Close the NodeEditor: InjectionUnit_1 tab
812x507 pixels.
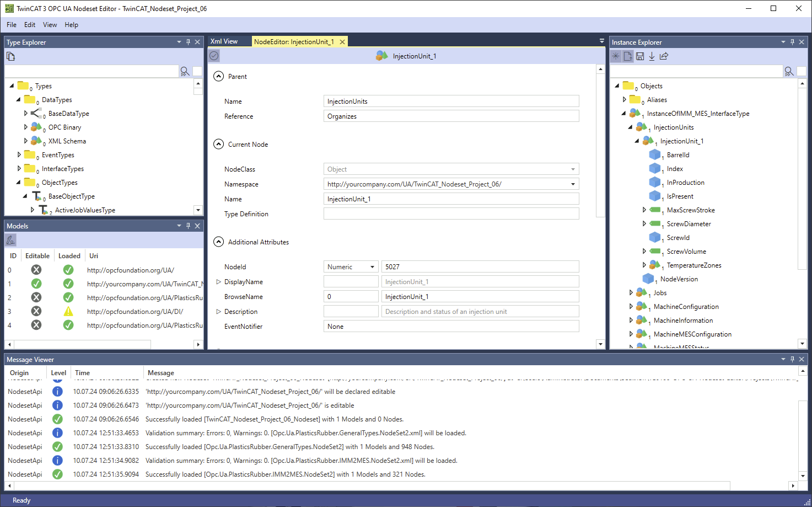tap(342, 42)
